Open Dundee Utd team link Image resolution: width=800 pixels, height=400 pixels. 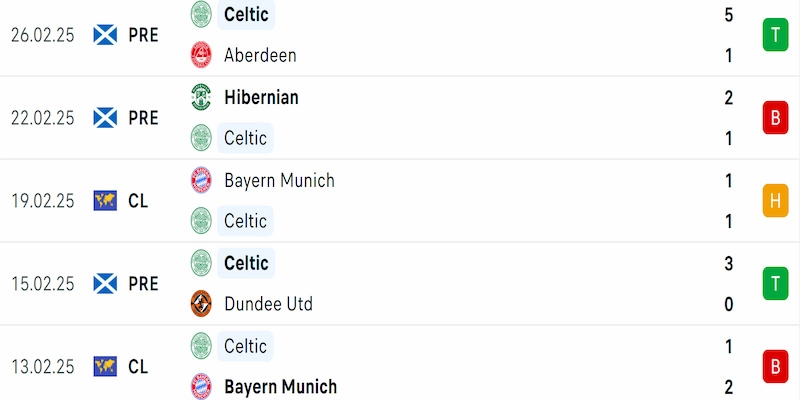coord(268,304)
